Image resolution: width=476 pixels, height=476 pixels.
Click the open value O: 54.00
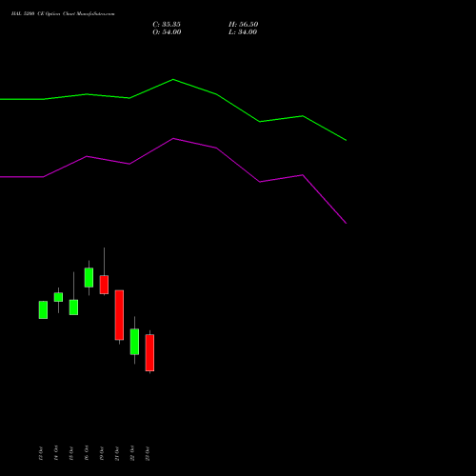click(x=167, y=32)
